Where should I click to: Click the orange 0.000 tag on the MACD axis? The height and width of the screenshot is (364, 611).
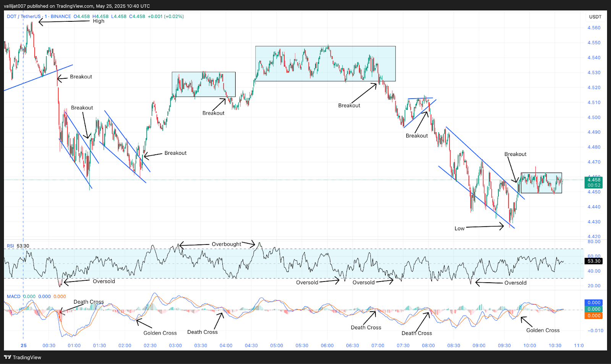(x=594, y=315)
